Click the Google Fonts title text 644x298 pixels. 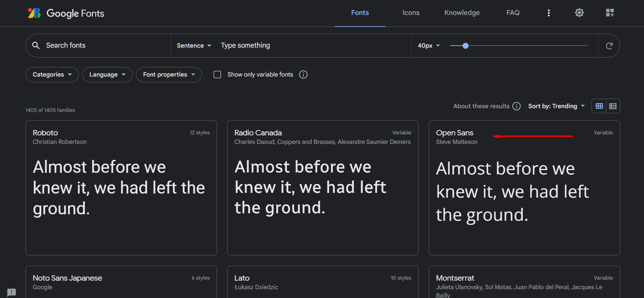(75, 13)
